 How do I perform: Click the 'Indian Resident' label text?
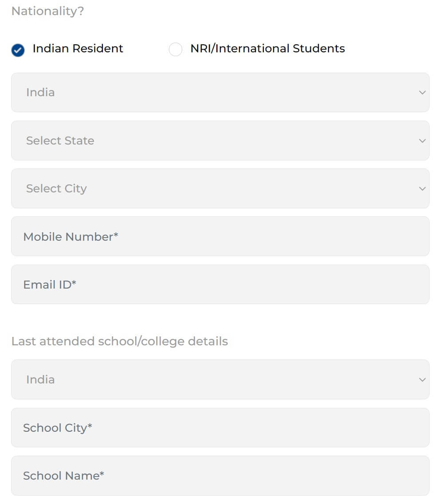coord(78,48)
